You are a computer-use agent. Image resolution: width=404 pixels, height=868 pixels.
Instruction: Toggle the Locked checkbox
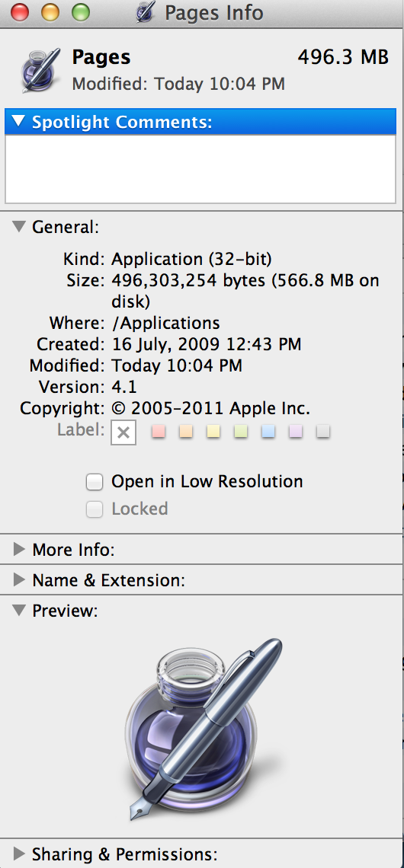(95, 509)
